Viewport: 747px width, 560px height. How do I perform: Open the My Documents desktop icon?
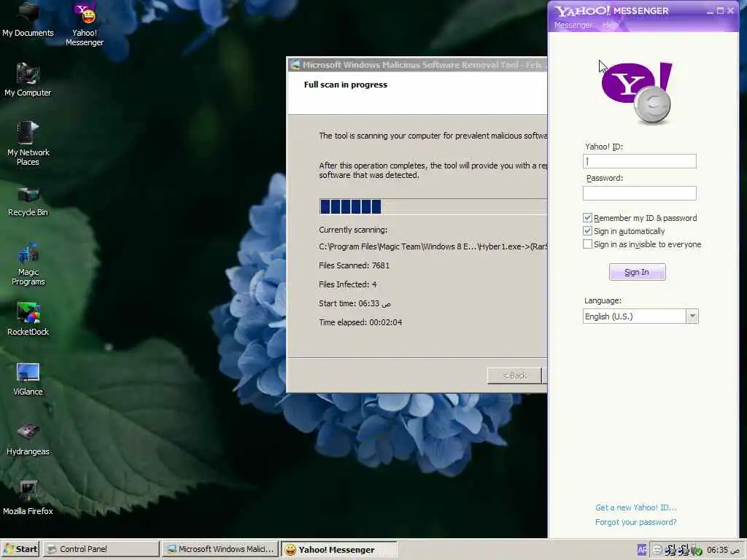(x=28, y=20)
